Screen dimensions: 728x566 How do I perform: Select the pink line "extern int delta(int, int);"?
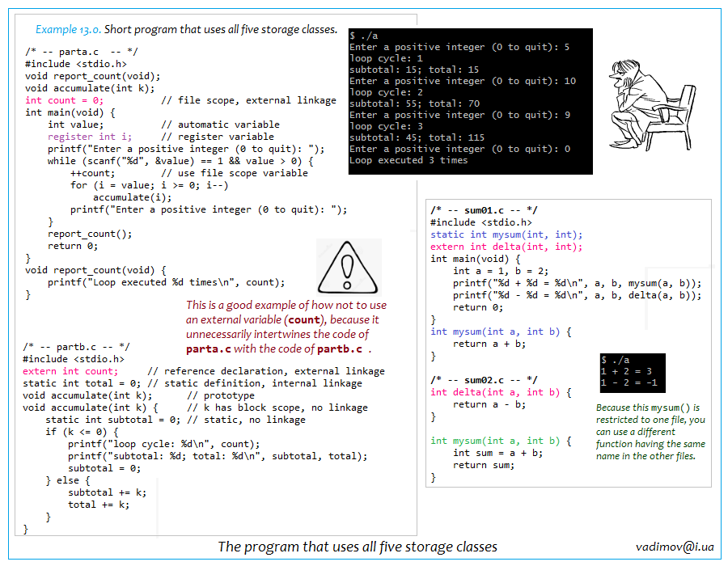point(506,247)
